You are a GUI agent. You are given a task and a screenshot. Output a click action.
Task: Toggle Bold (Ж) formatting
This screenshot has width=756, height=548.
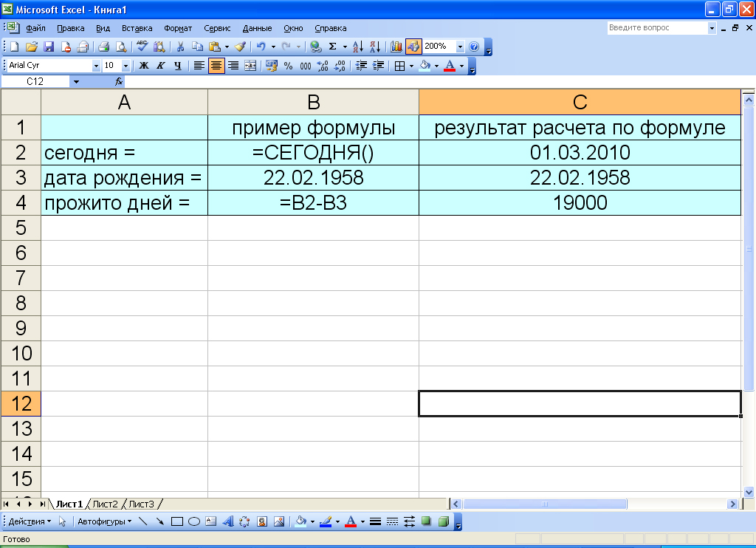click(x=144, y=66)
